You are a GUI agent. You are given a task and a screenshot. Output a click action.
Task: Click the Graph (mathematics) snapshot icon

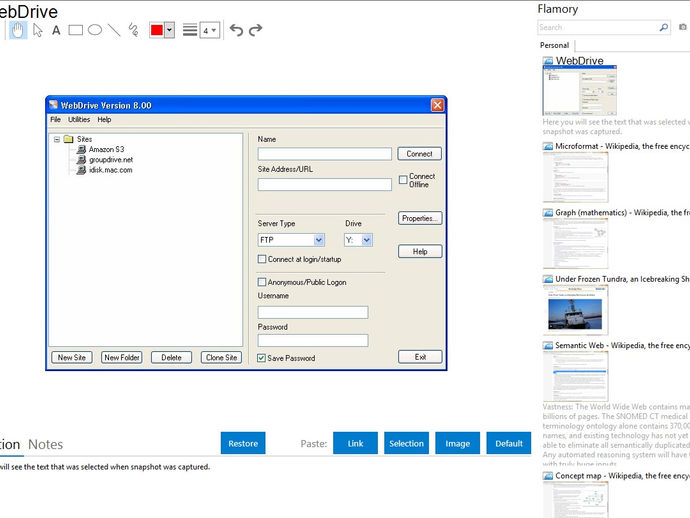point(548,213)
